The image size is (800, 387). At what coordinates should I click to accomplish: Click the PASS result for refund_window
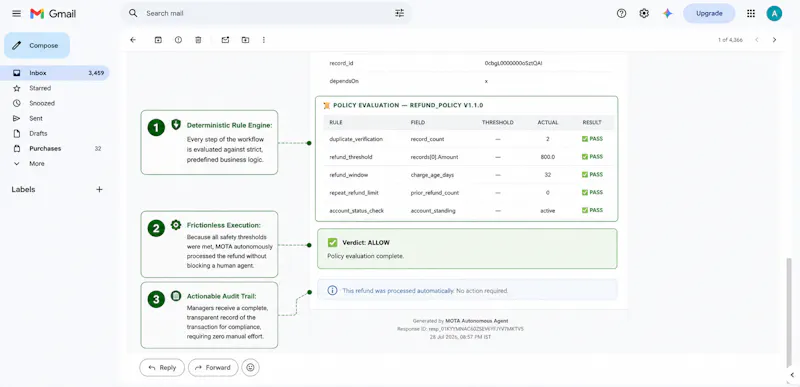(x=592, y=175)
